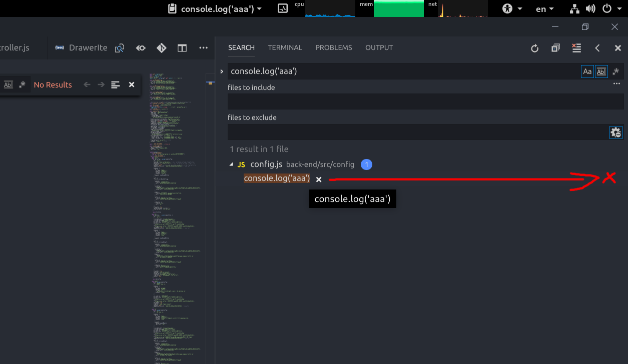Open the 'en' language selector in the panel
Screen dimensions: 628x364
[x=545, y=8]
